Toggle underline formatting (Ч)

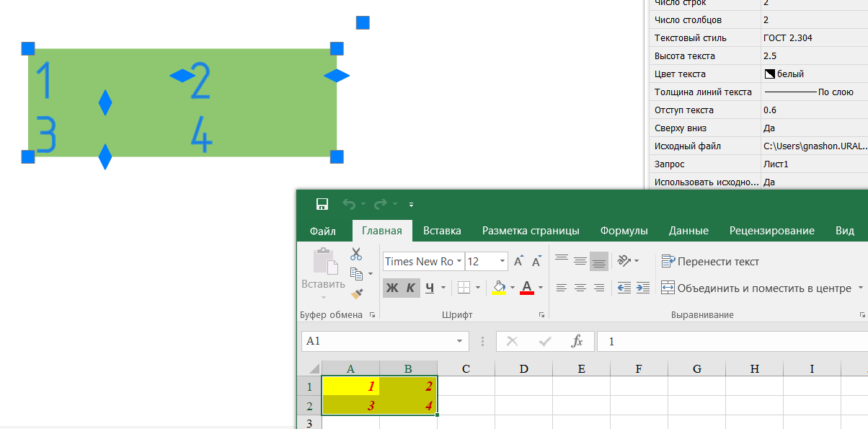click(x=430, y=288)
